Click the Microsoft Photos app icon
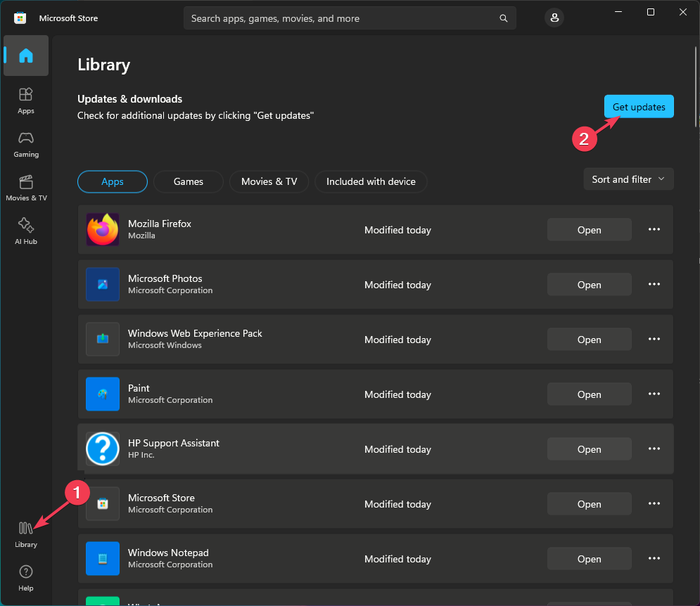 pyautogui.click(x=103, y=284)
